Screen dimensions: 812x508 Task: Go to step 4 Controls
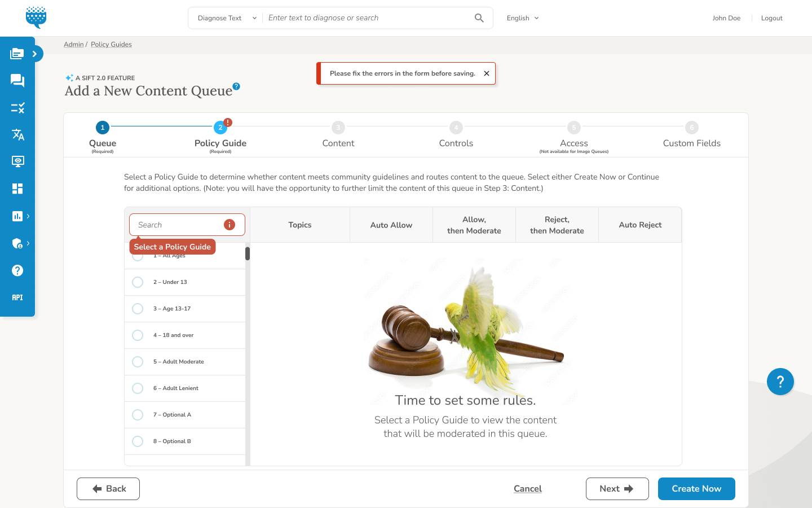coord(456,135)
